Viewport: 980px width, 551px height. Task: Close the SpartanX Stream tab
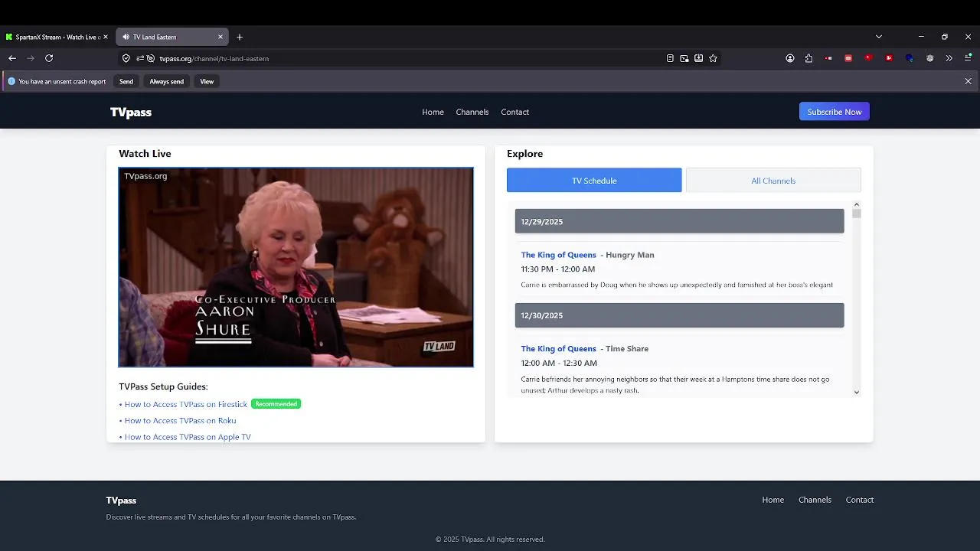pos(106,37)
